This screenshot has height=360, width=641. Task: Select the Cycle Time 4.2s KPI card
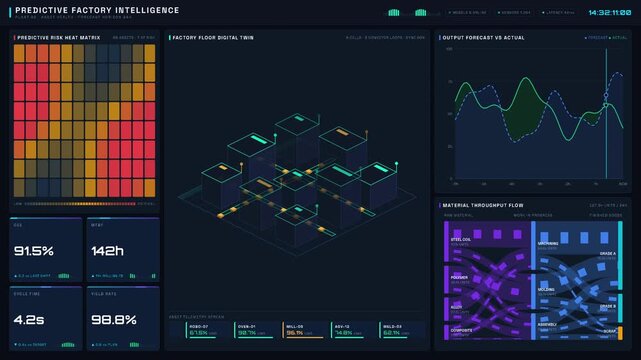point(46,318)
